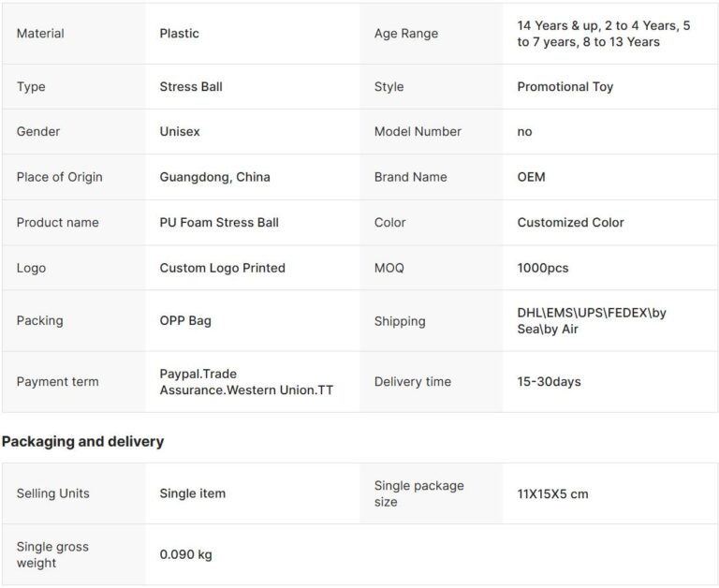Click the '15-30days' delivery time value
This screenshot has height=588, width=719.
coord(550,381)
